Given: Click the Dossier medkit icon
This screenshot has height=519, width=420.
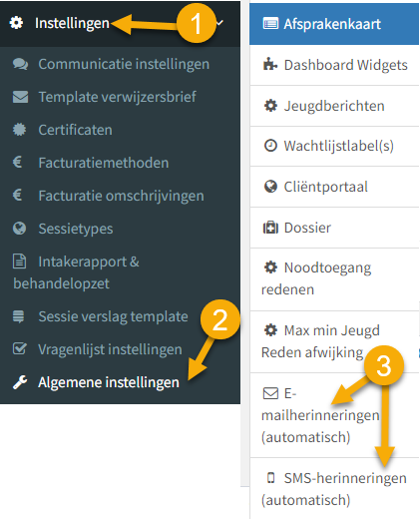Looking at the screenshot, I should [x=270, y=228].
